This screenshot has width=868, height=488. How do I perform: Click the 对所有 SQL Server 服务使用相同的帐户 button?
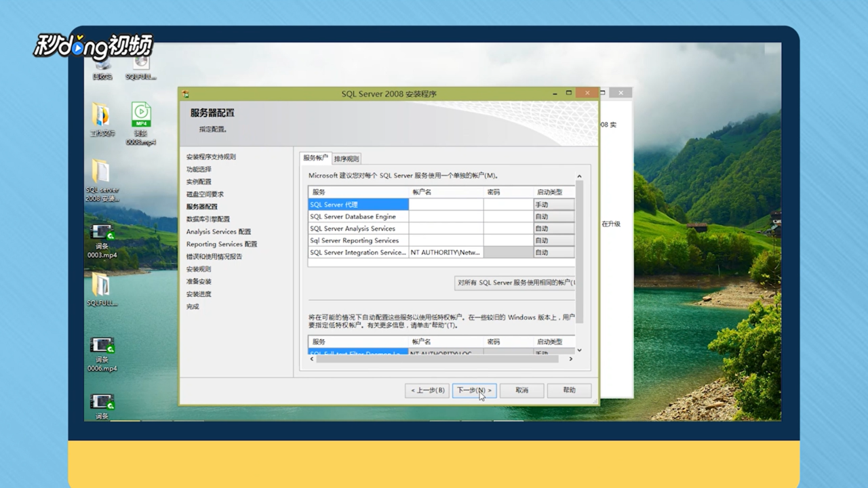coord(515,283)
